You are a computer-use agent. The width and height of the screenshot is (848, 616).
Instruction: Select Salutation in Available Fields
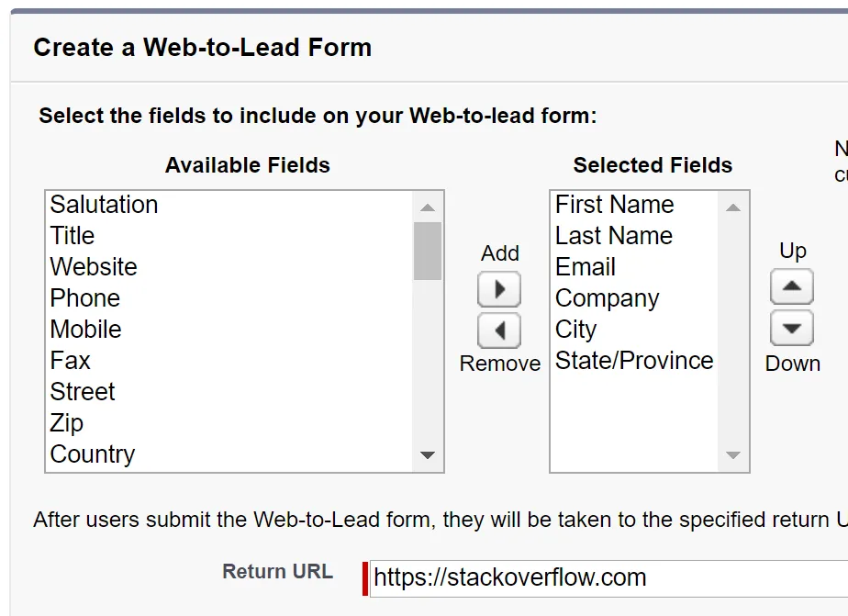tap(104, 205)
